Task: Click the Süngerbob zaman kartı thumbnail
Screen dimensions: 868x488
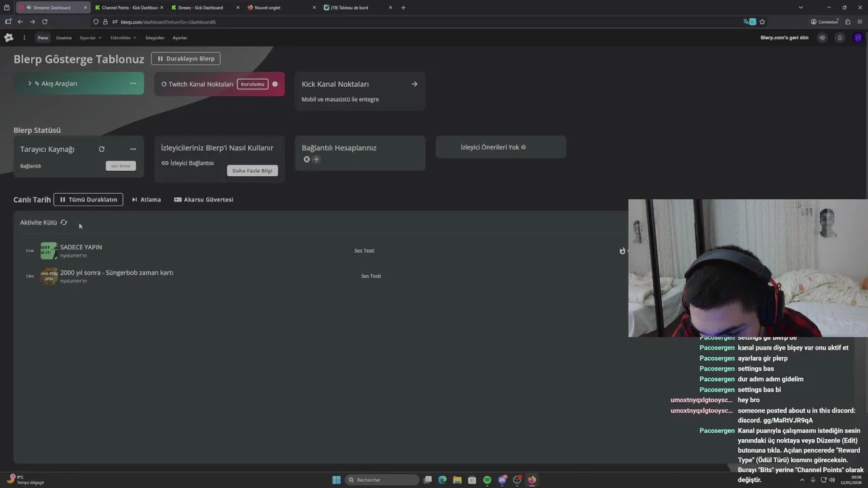Action: [x=48, y=276]
